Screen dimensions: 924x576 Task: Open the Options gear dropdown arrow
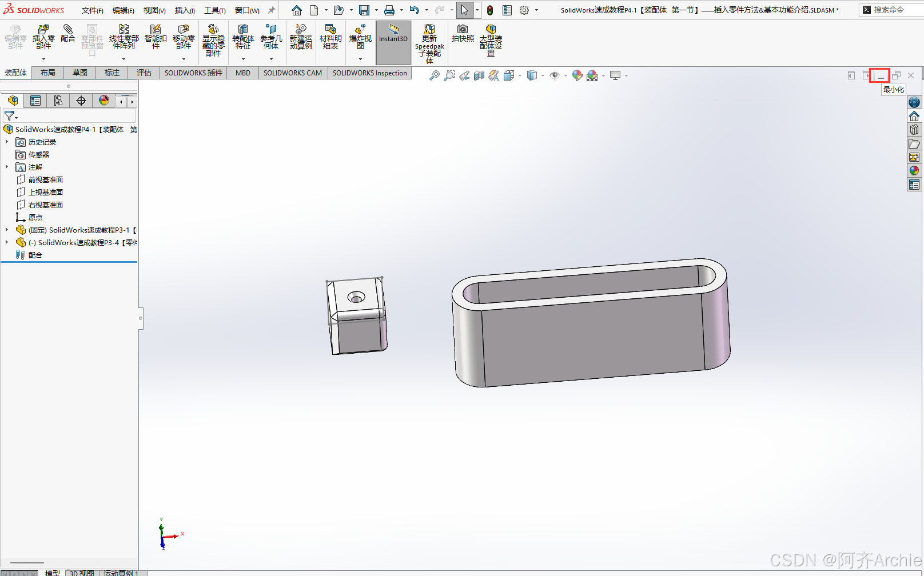click(536, 10)
